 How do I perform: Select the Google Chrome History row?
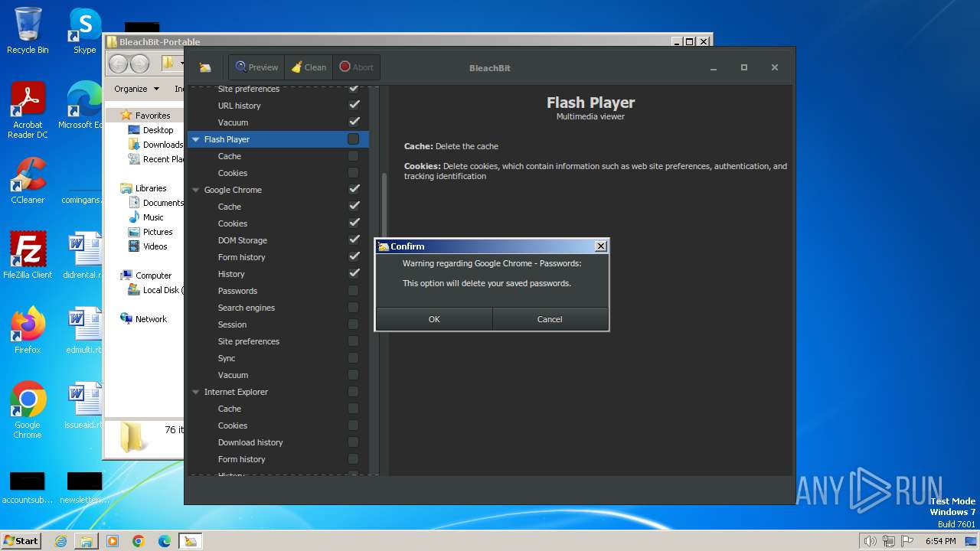(278, 274)
